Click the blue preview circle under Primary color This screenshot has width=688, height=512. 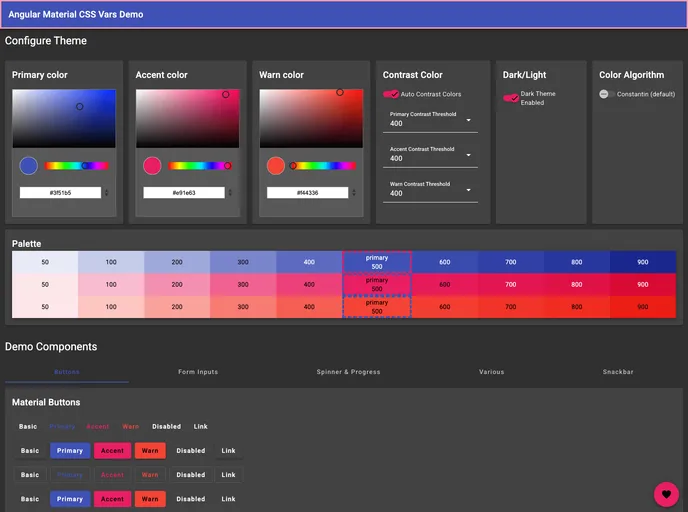pyautogui.click(x=28, y=165)
